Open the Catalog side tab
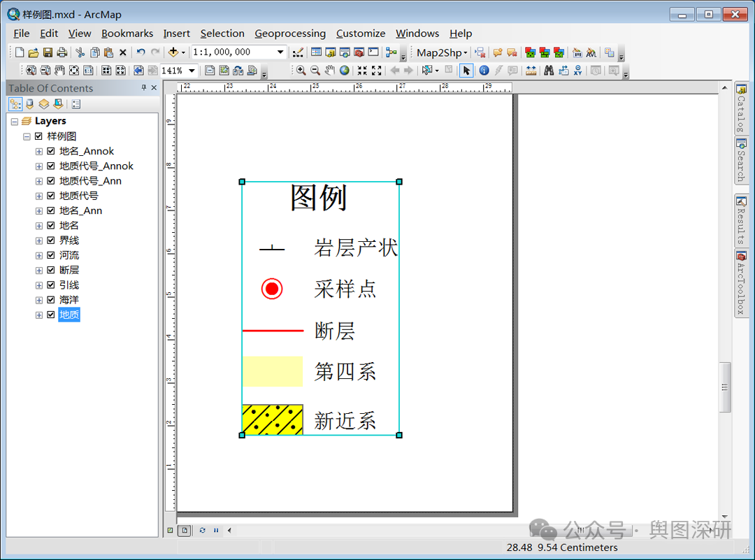 pyautogui.click(x=741, y=108)
